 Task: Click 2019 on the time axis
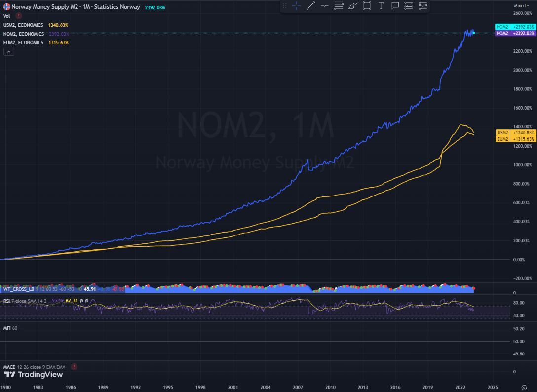tap(428, 387)
